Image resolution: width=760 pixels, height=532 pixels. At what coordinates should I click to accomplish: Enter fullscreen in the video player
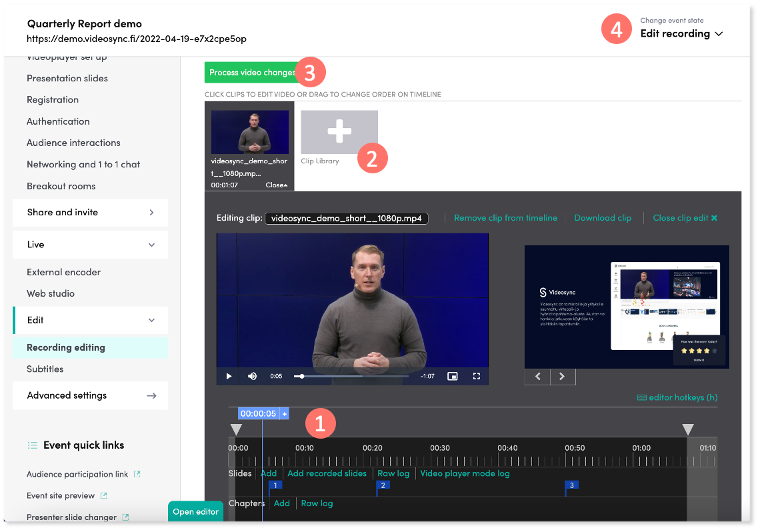coord(477,376)
